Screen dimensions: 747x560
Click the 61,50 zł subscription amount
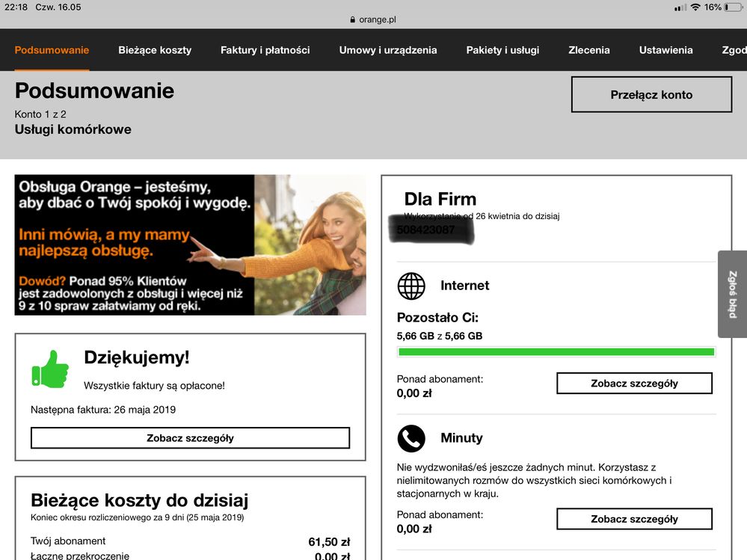point(329,542)
